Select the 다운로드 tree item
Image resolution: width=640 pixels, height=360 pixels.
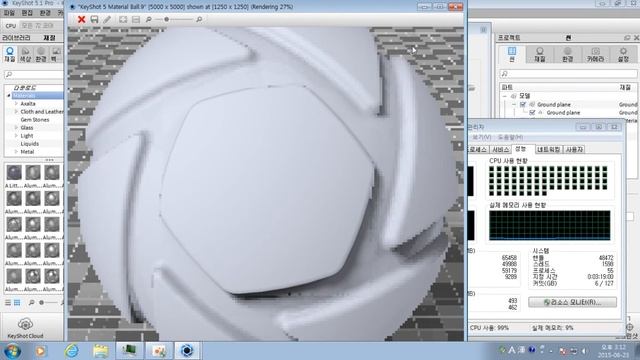24,88
